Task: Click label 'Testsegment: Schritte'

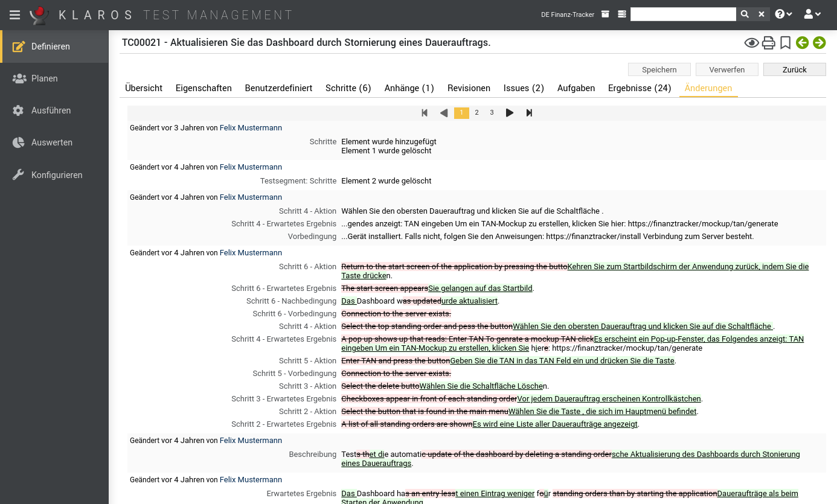Action: (x=298, y=181)
